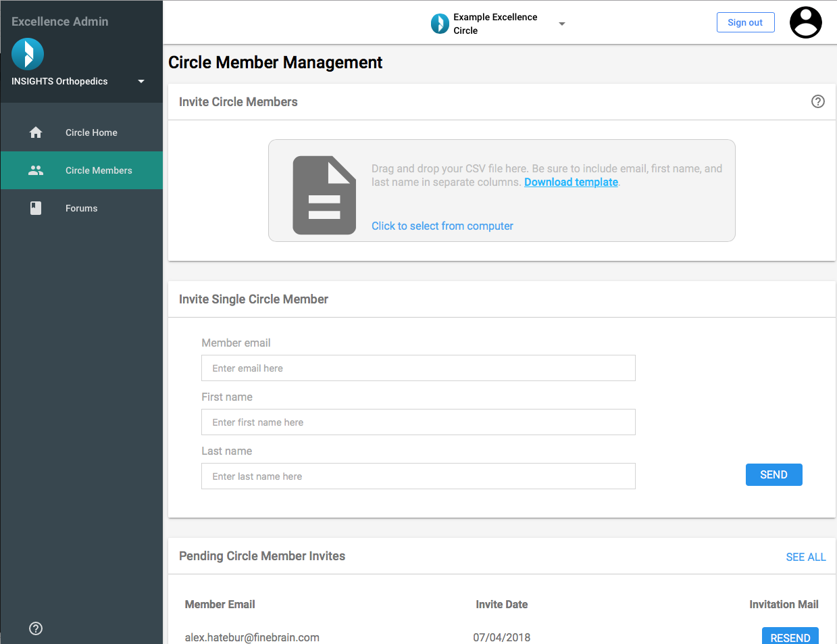The width and height of the screenshot is (837, 644).
Task: Click the Member Email column header
Action: click(x=220, y=604)
